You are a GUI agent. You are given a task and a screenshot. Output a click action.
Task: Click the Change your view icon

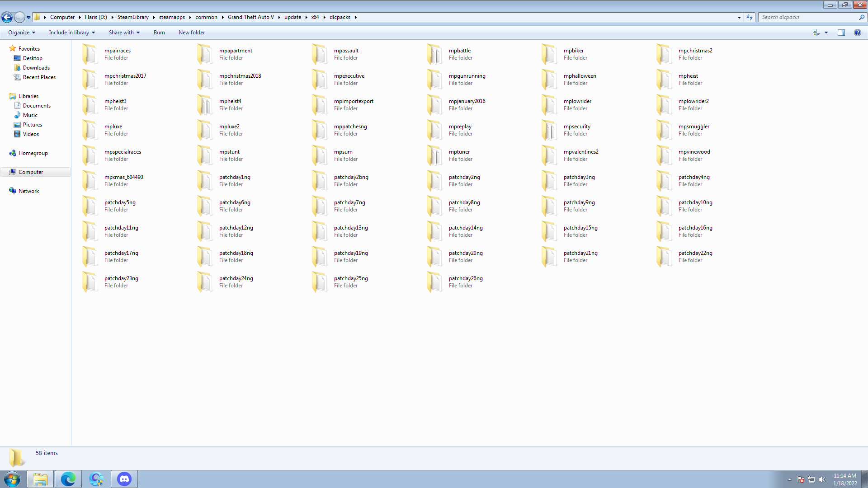click(x=816, y=33)
